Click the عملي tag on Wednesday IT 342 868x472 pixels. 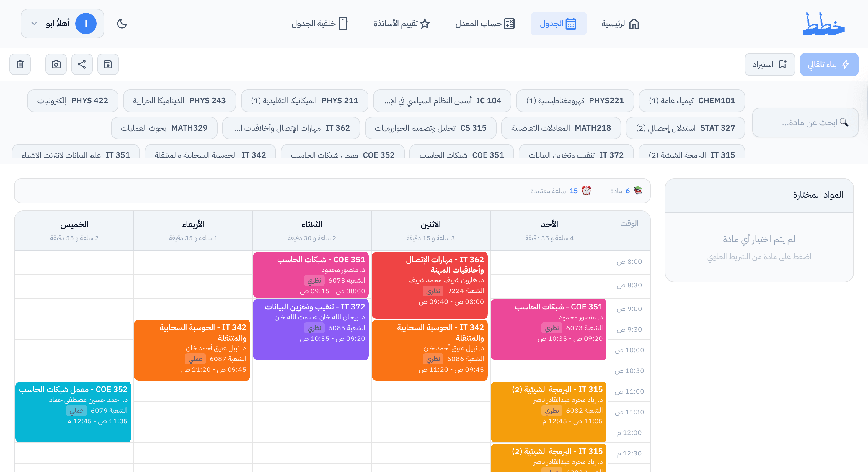(x=195, y=359)
